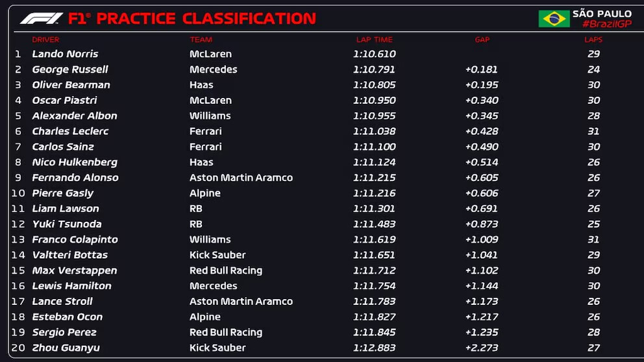Click the F1 logo icon

pyautogui.click(x=42, y=18)
